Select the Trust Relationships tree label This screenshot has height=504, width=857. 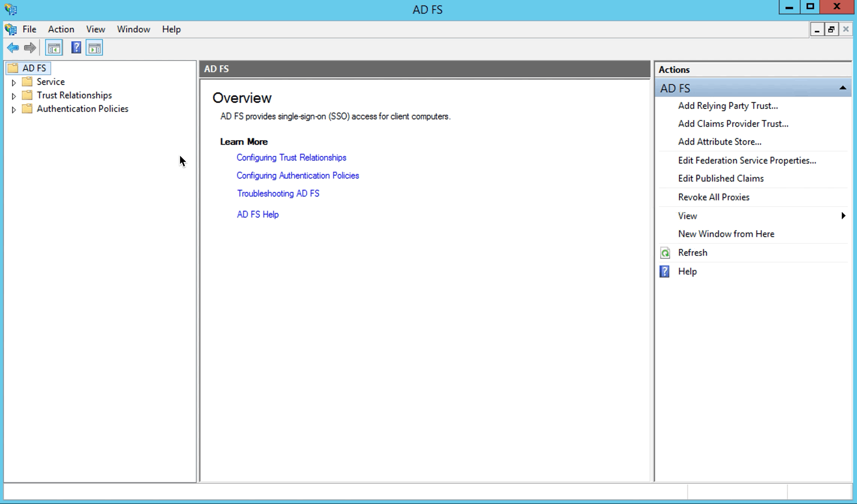(74, 95)
